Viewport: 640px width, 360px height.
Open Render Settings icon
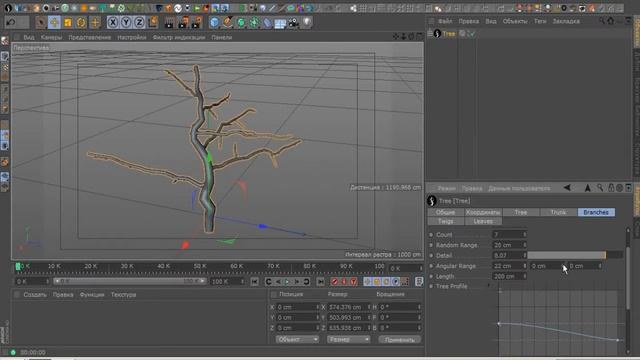coord(197,22)
